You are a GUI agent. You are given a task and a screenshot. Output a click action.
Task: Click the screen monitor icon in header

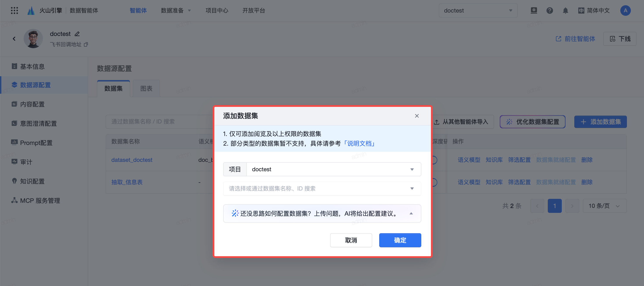534,11
